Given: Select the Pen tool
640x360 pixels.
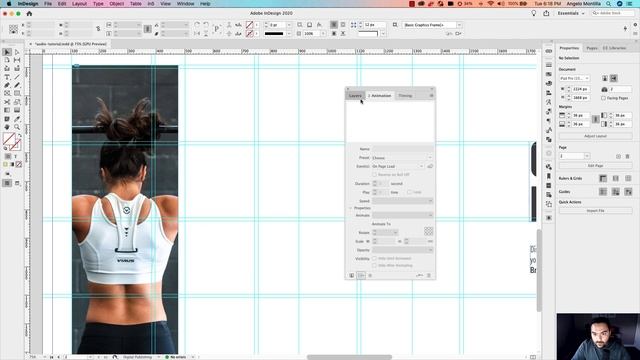Looking at the screenshot, I should (x=7, y=85).
